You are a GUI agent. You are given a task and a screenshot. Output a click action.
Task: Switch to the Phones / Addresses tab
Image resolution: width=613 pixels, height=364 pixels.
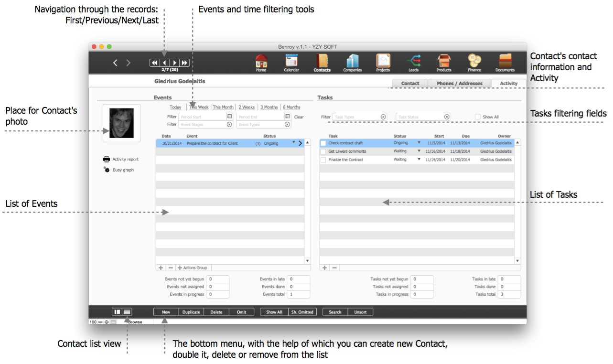coord(459,83)
